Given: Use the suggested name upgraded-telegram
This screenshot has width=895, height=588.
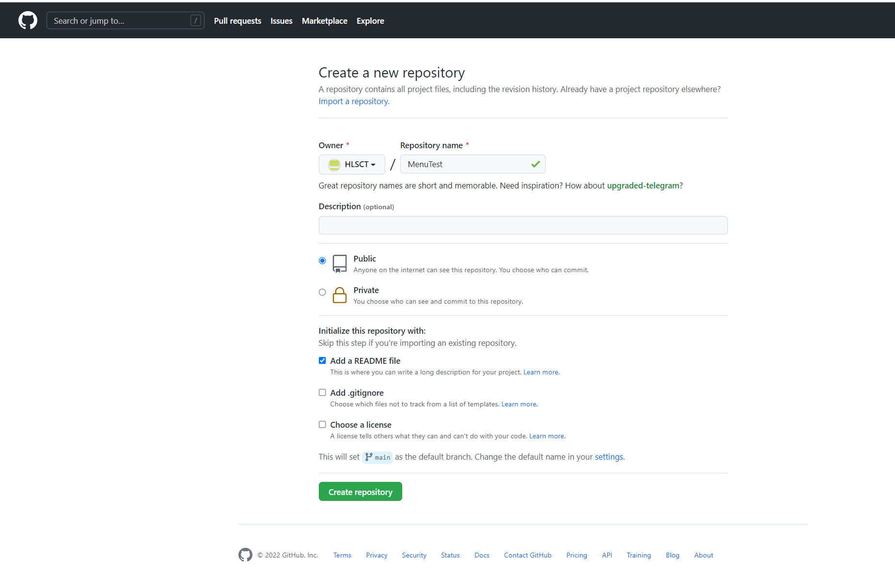Looking at the screenshot, I should (x=643, y=186).
